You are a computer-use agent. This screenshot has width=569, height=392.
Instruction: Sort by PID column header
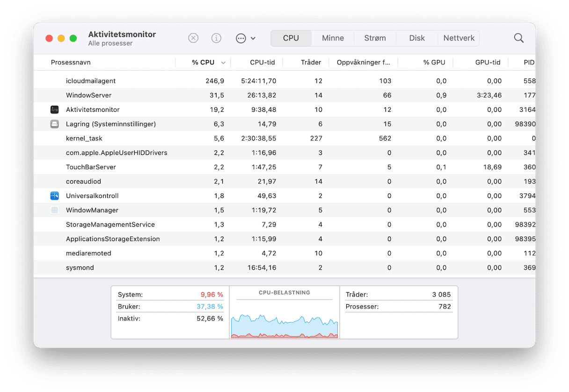click(529, 62)
